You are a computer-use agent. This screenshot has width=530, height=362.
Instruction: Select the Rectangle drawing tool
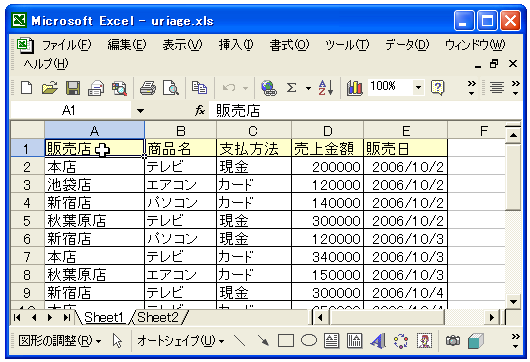click(286, 341)
